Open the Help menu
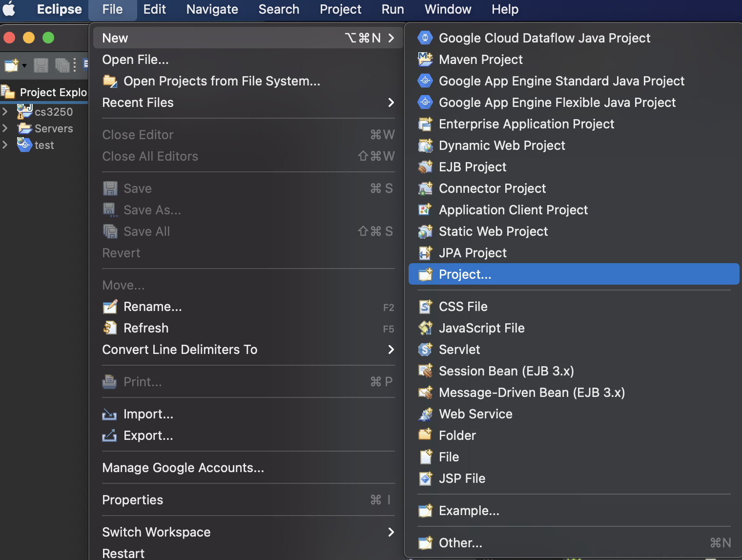Viewport: 742px width, 560px height. click(505, 9)
